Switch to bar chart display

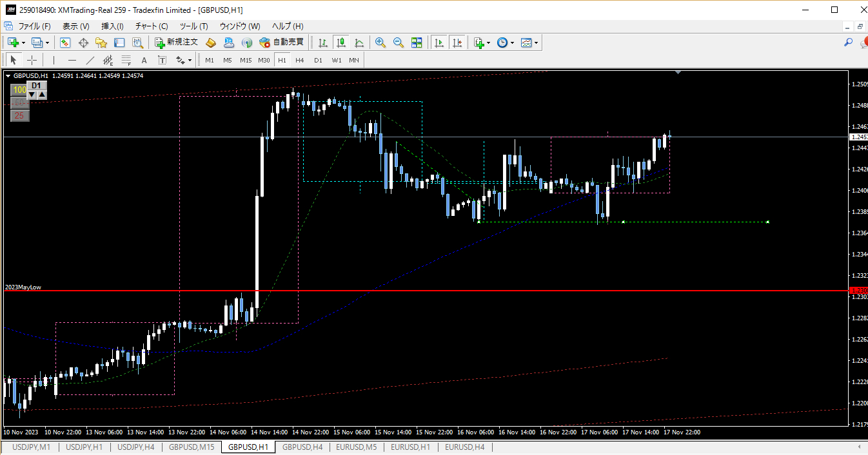point(323,43)
